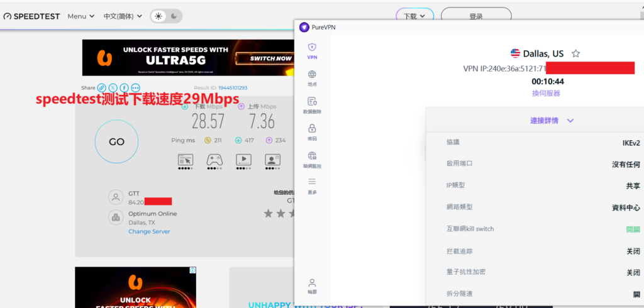Rate provider with the second star
Viewport: 644px width, 308px height.
280,214
